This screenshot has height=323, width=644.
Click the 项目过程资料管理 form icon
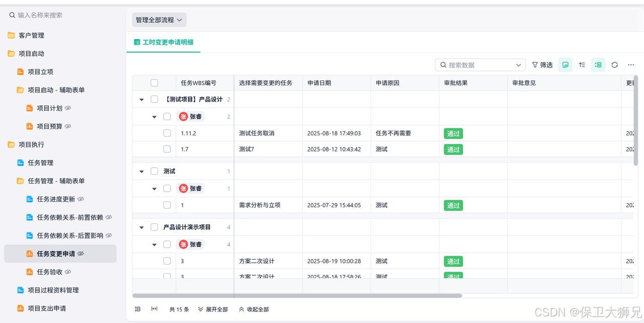[x=21, y=290]
